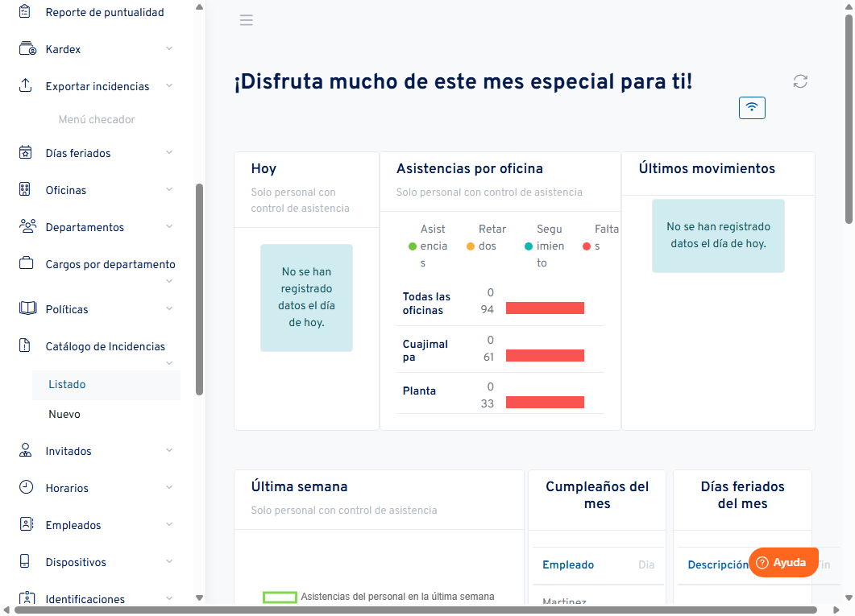Click the Días feriados del mes heading

[743, 495]
